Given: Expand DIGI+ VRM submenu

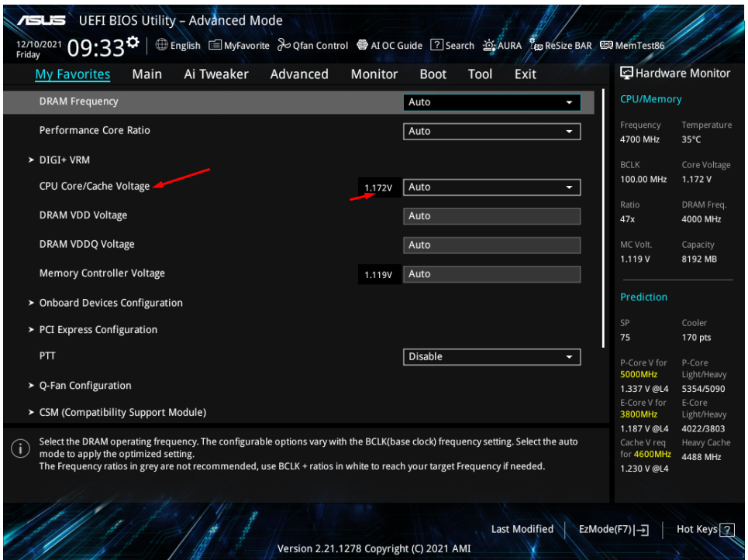Looking at the screenshot, I should point(64,160).
